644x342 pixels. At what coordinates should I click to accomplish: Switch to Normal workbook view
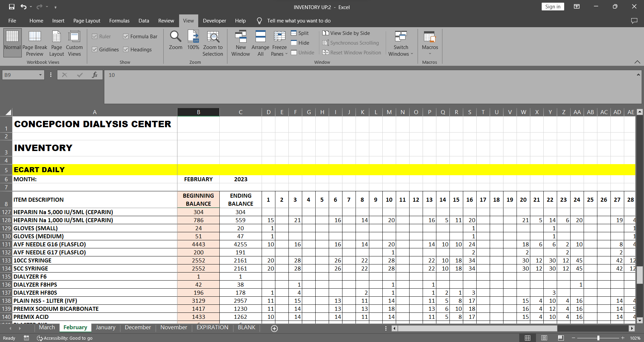[x=12, y=43]
